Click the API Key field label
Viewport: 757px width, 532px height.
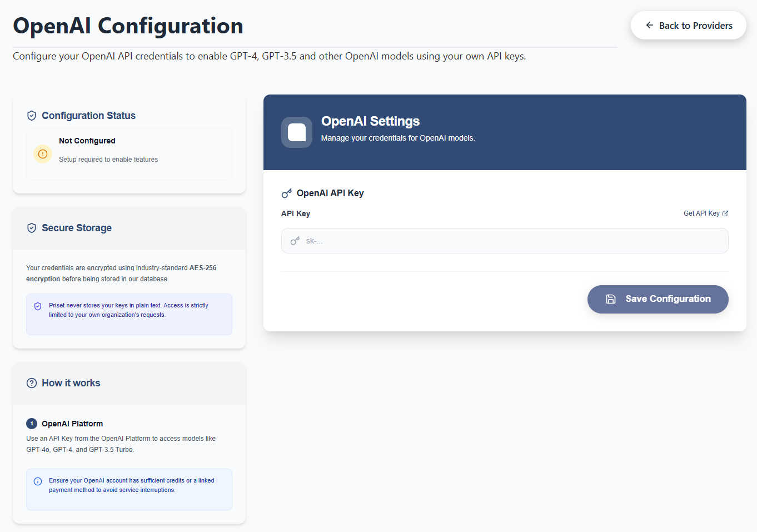click(x=296, y=213)
